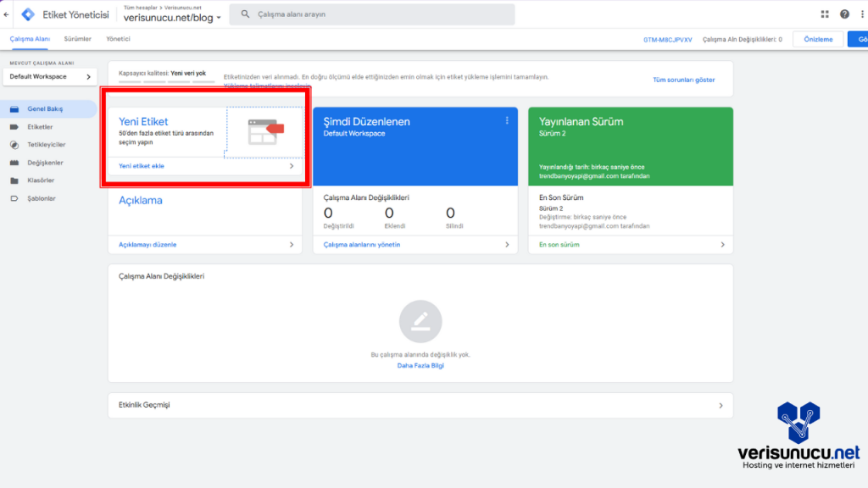
Task: Click the Tüm sorunları göster link
Action: pos(684,80)
